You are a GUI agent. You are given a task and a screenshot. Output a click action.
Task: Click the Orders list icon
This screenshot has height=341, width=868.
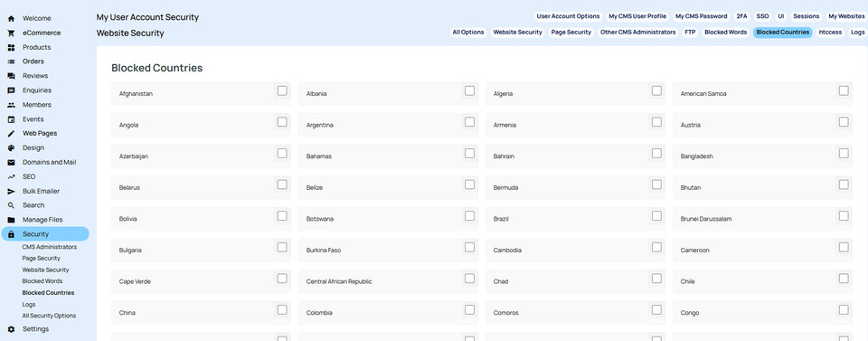(x=11, y=62)
